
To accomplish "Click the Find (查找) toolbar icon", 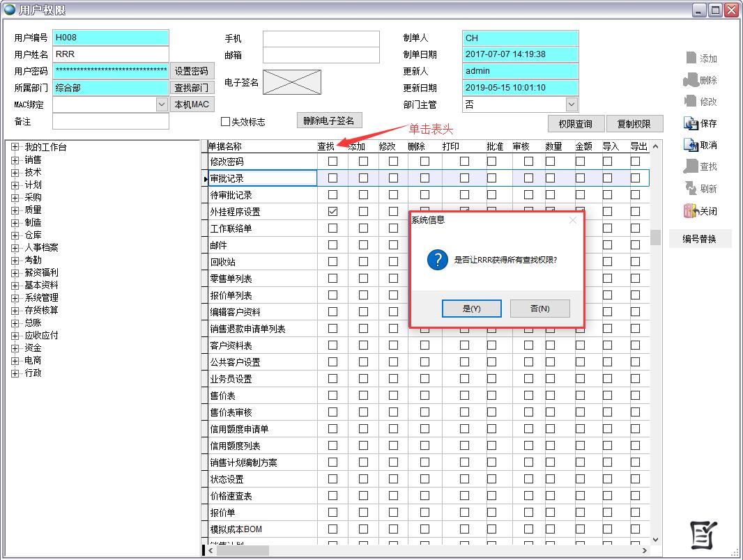I will (x=691, y=166).
